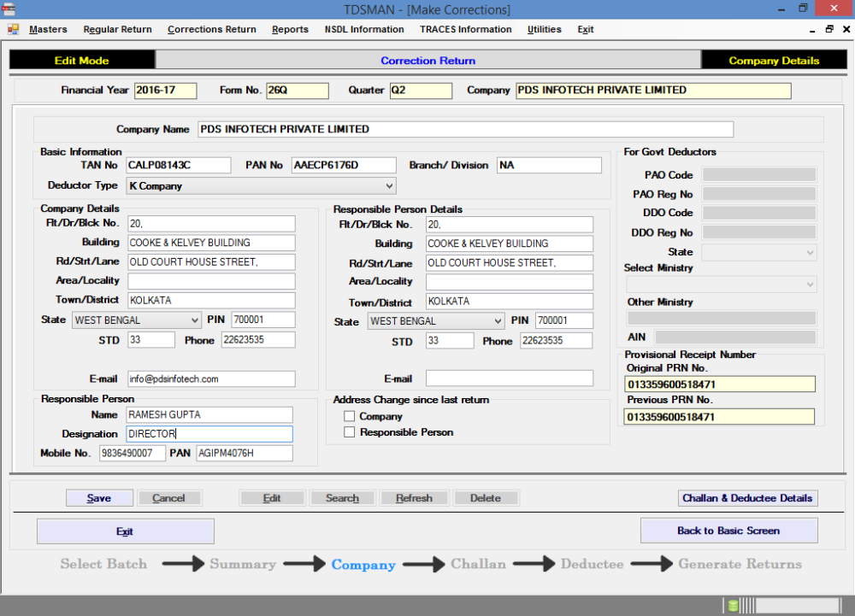Click the Search button
Screen dimensions: 855x616
point(342,497)
